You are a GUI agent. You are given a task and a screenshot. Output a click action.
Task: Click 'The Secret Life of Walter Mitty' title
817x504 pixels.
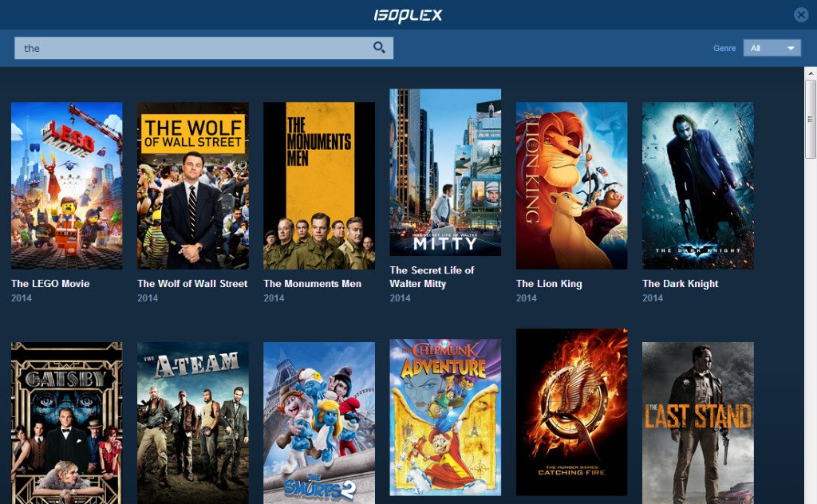[432, 277]
